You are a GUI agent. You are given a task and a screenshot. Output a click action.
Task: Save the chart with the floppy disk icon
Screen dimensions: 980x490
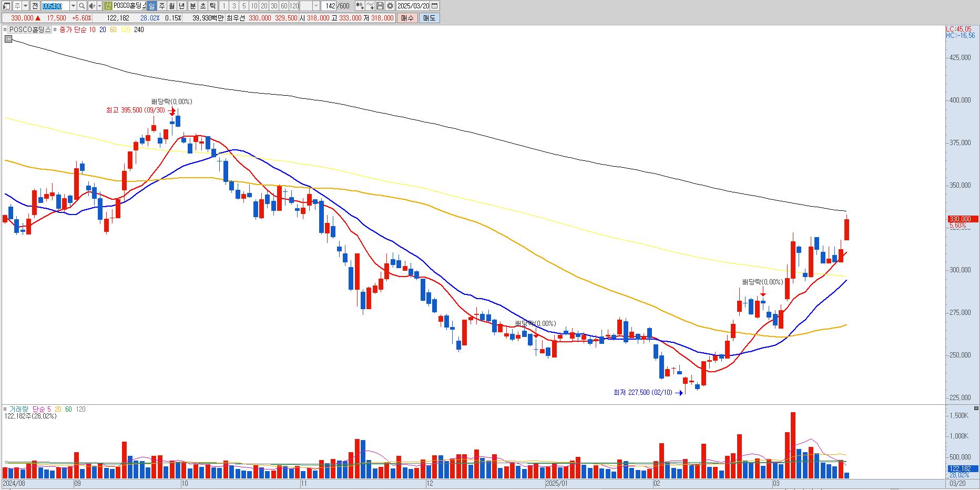(x=380, y=6)
